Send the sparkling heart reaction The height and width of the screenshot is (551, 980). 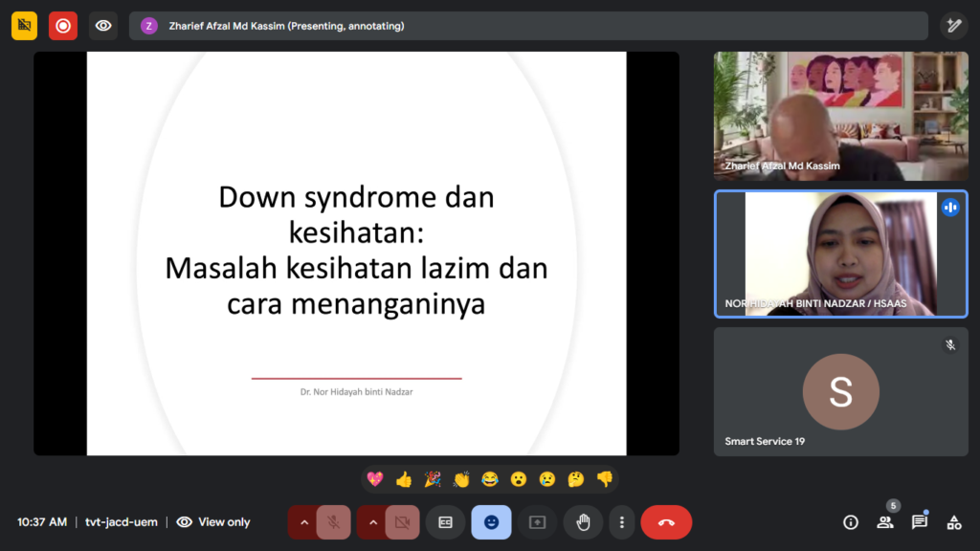pos(375,479)
